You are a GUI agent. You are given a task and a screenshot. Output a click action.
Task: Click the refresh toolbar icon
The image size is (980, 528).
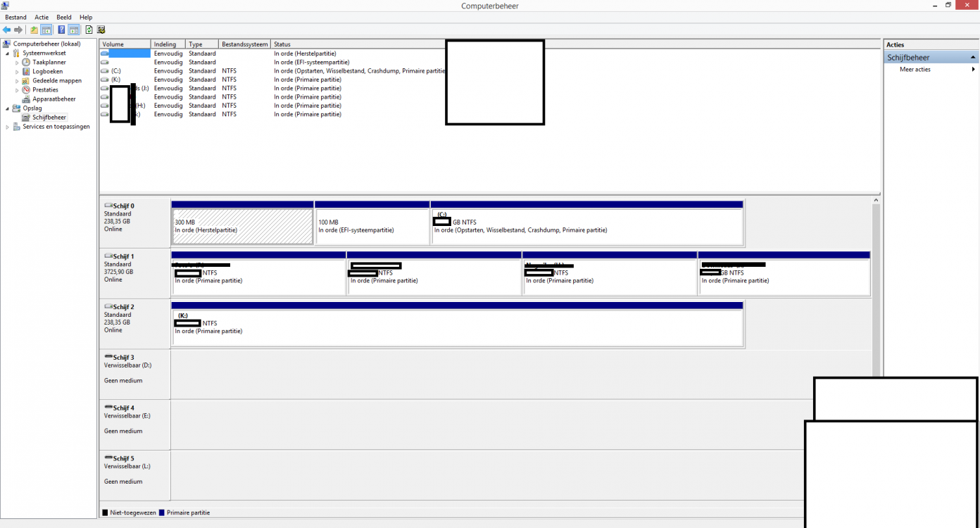point(89,30)
